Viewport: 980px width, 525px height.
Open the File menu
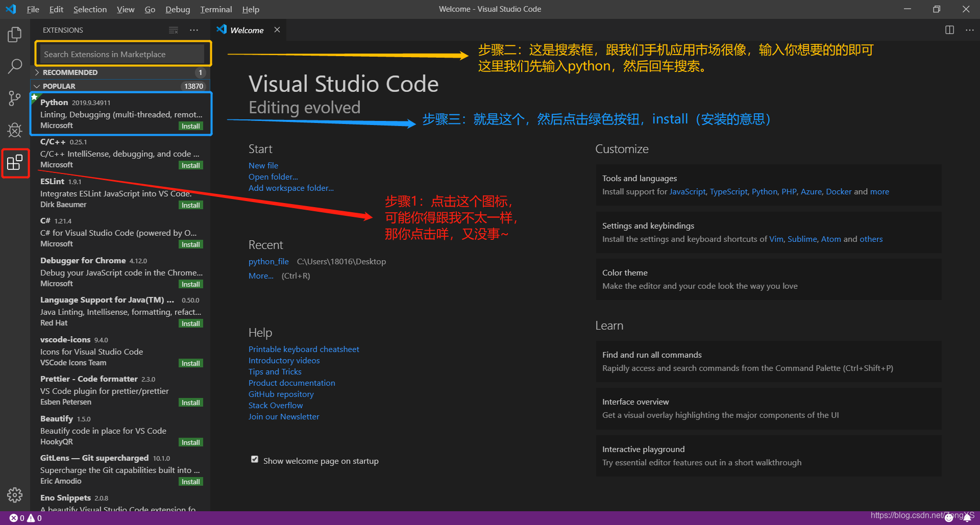[x=33, y=9]
